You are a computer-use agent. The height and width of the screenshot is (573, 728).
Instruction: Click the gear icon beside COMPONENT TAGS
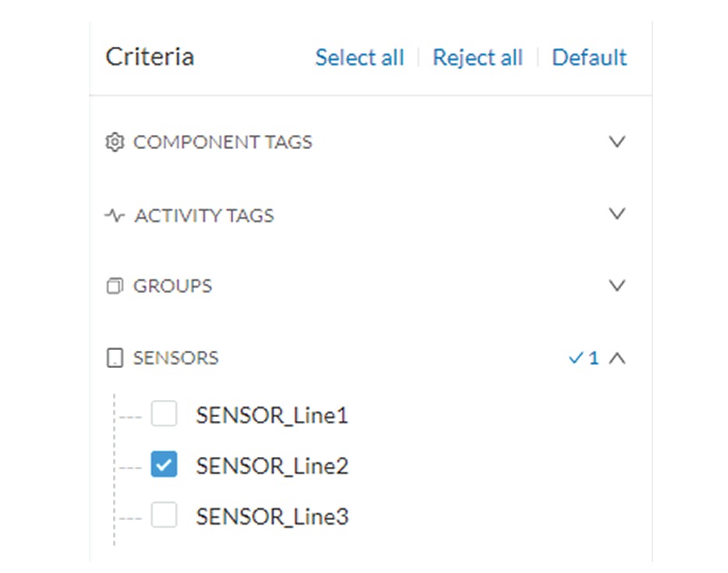coord(115,142)
